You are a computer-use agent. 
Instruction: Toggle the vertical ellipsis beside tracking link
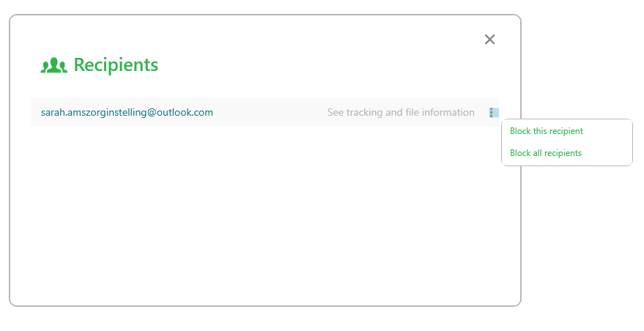[493, 113]
